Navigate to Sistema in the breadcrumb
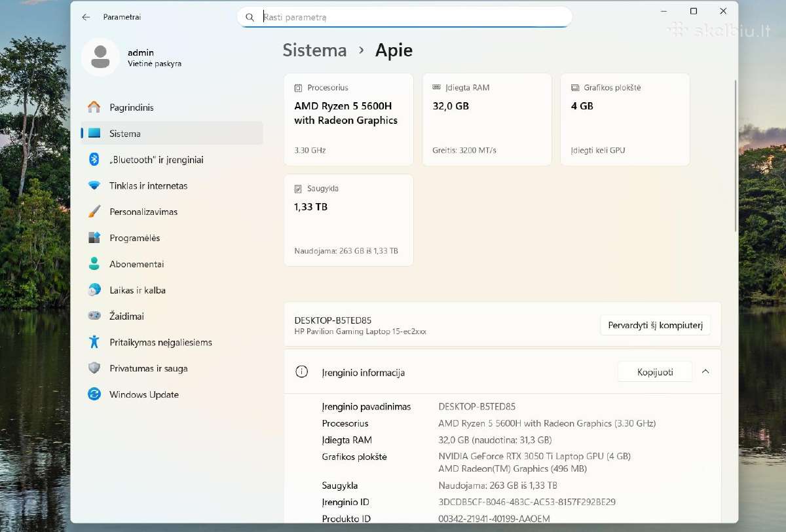The width and height of the screenshot is (786, 532). pyautogui.click(x=314, y=50)
